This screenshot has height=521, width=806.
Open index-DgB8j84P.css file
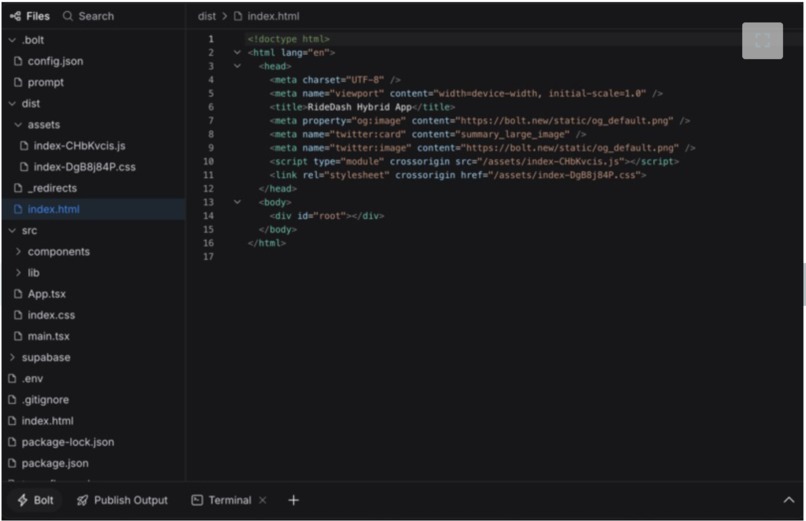[84, 167]
